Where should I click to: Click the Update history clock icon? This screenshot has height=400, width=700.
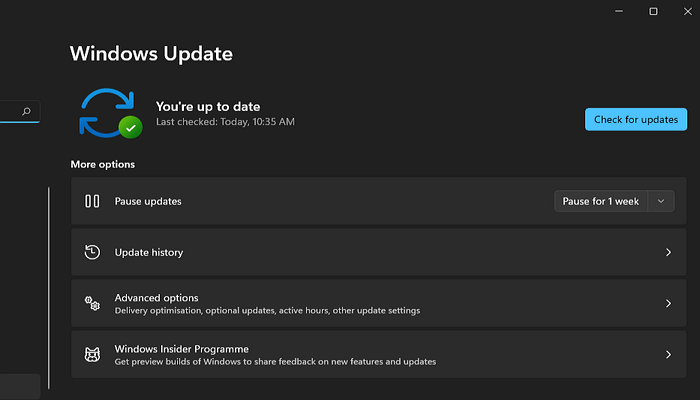[x=92, y=253]
